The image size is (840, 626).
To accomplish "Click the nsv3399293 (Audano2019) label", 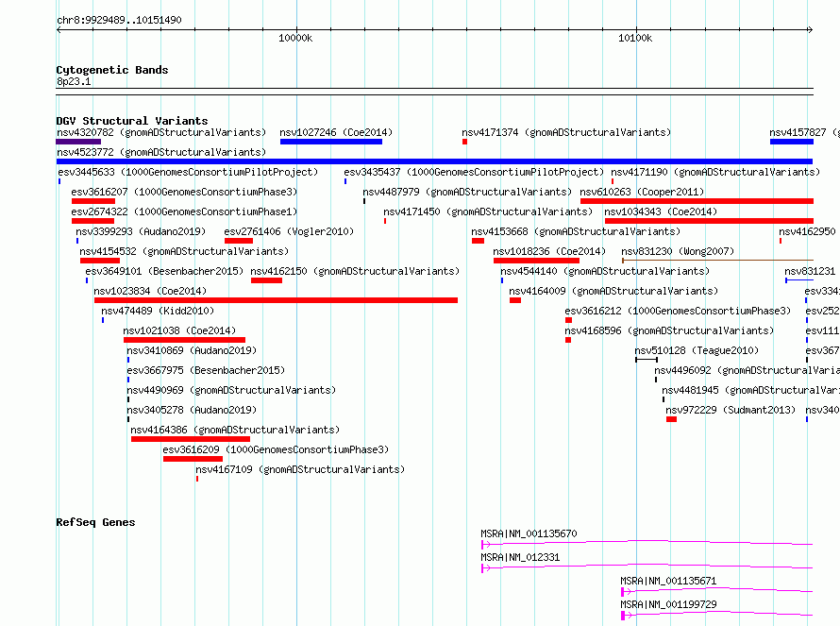I will click(x=141, y=231).
